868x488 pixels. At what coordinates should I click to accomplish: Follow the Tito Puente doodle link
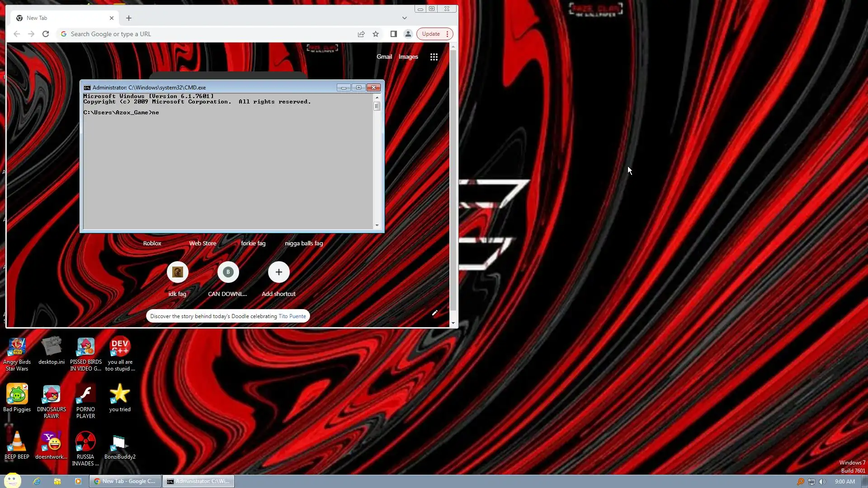coord(292,316)
